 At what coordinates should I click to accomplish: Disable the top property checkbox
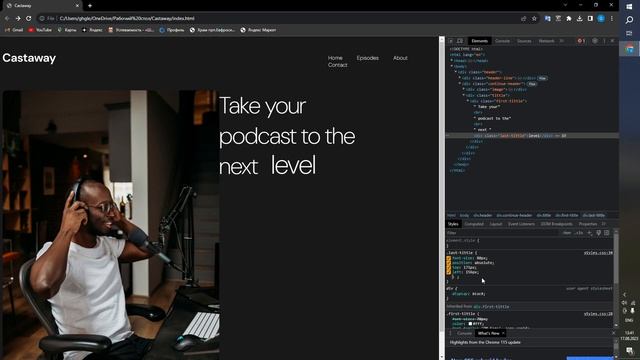click(449, 267)
